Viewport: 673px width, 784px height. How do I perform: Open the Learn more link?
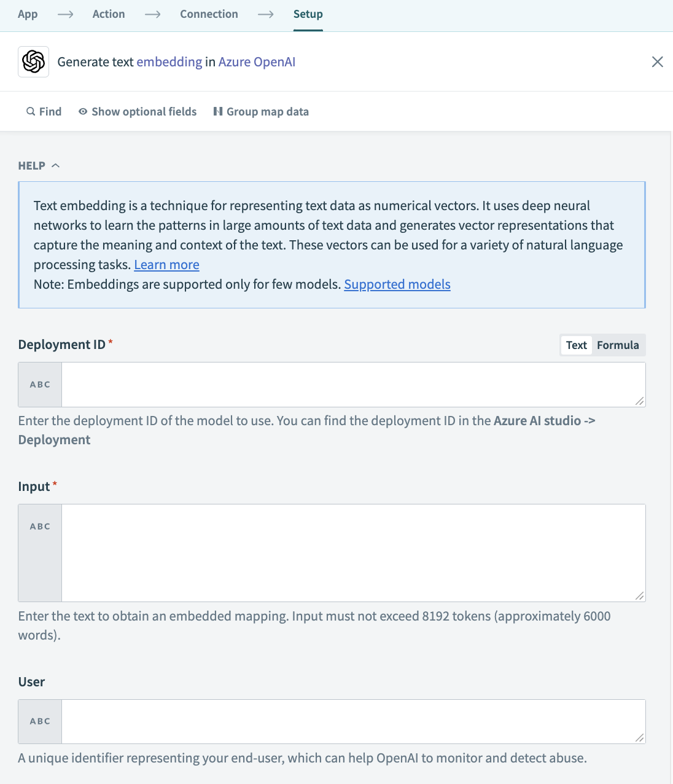166,264
